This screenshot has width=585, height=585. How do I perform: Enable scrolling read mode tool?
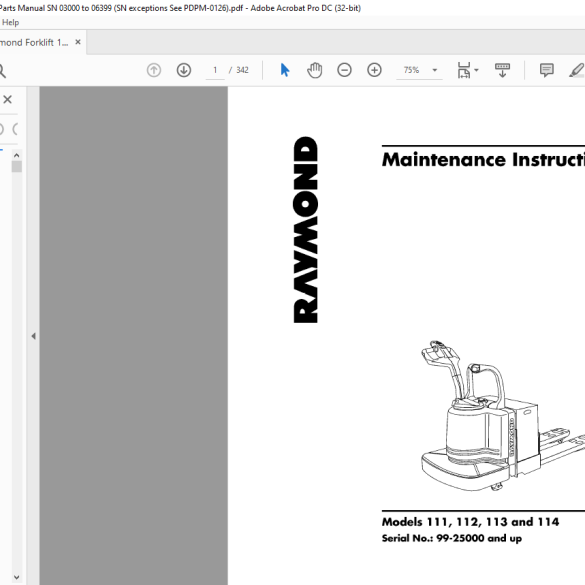click(x=502, y=70)
